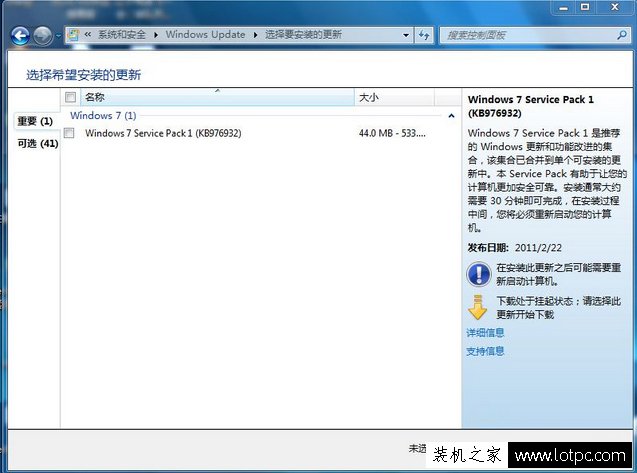Image resolution: width=637 pixels, height=473 pixels.
Task: Check the Windows 7 Service Pack 1 checkbox
Action: coord(70,133)
